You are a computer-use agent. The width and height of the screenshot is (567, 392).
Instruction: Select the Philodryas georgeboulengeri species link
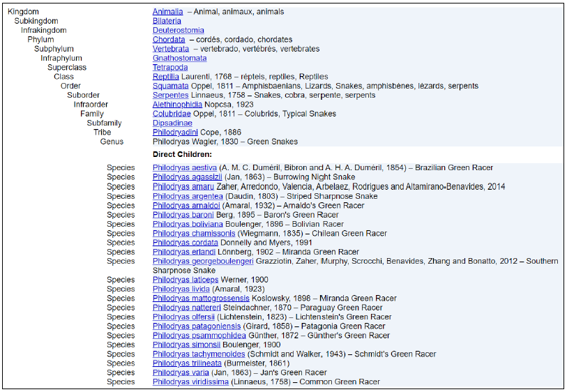click(x=203, y=261)
